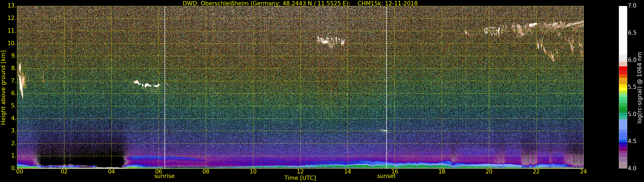Click the "Time [UTC]" axis label
Image resolution: width=644 pixels, height=182 pixels.
coord(300,178)
